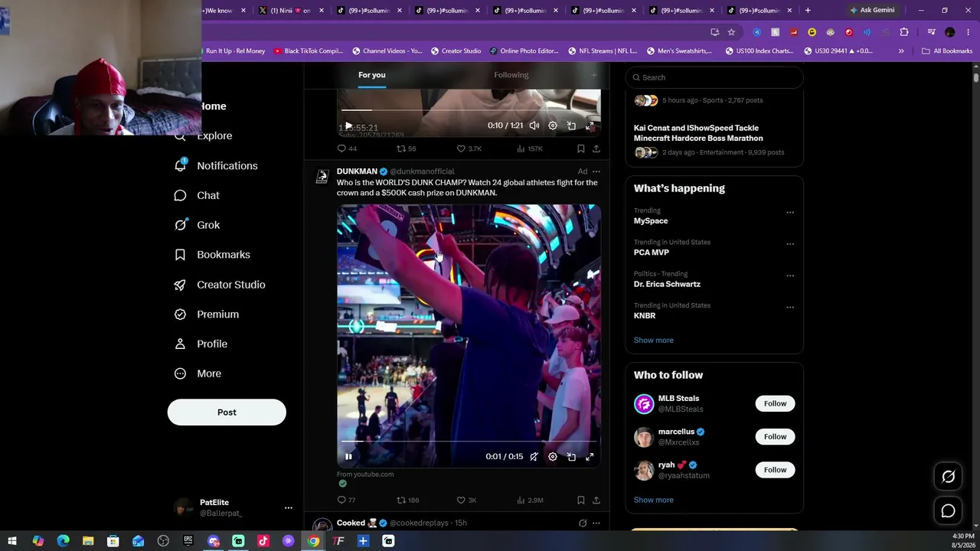Follow MLB Steals
This screenshot has width=980, height=551.
tap(775, 403)
